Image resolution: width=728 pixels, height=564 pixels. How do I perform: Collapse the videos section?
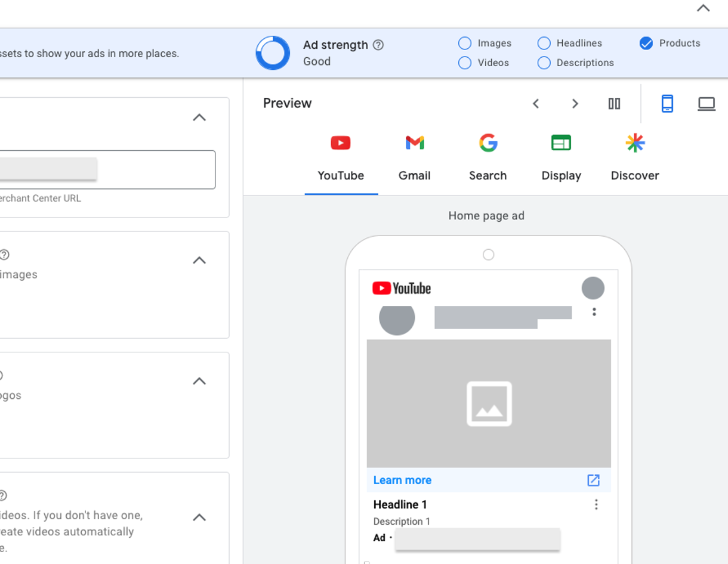point(199,517)
